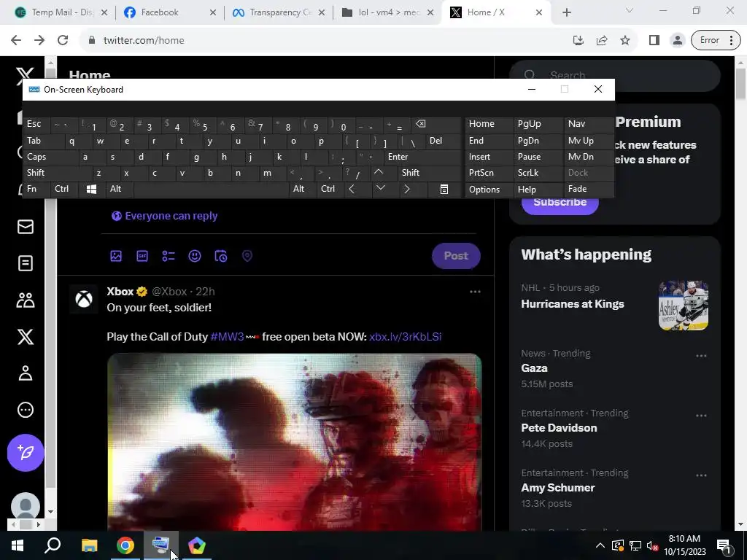Click the purple Post button

pyautogui.click(x=456, y=256)
